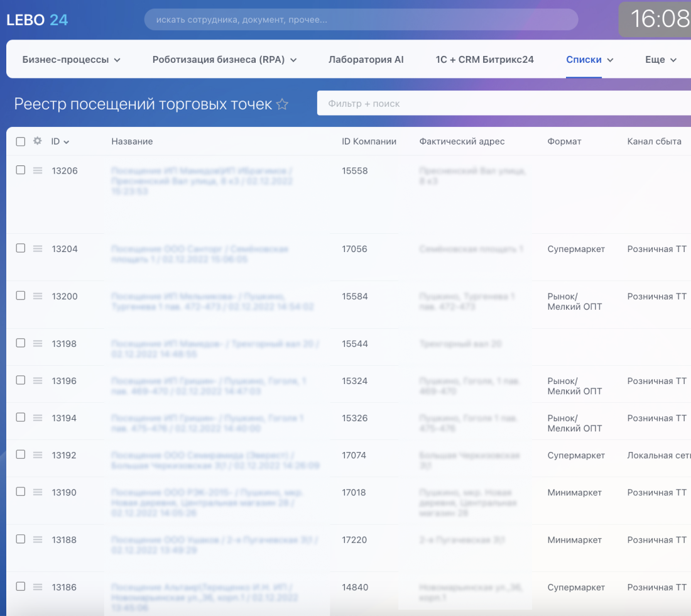
Task: Toggle the select-all checkbox in table header
Action: (x=21, y=142)
